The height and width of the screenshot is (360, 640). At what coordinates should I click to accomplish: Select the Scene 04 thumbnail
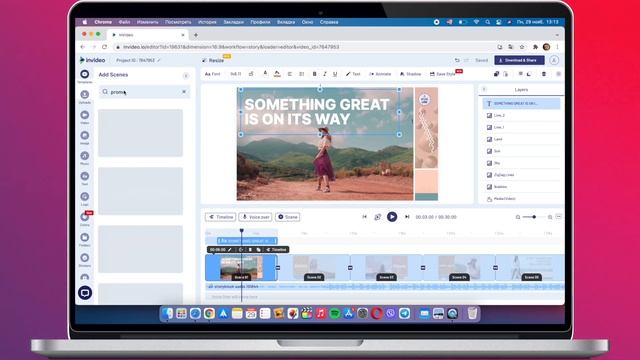tap(459, 267)
